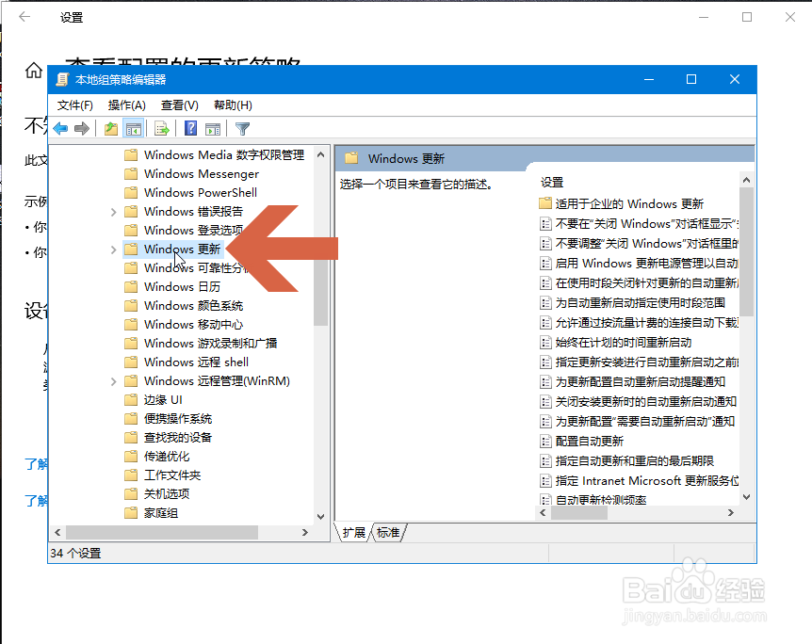Click the Forward arrow toolbar icon

[x=82, y=128]
